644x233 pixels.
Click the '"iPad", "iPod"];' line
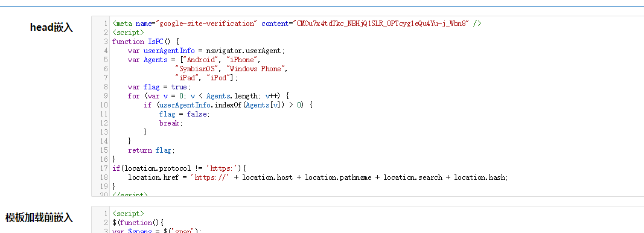(206, 78)
